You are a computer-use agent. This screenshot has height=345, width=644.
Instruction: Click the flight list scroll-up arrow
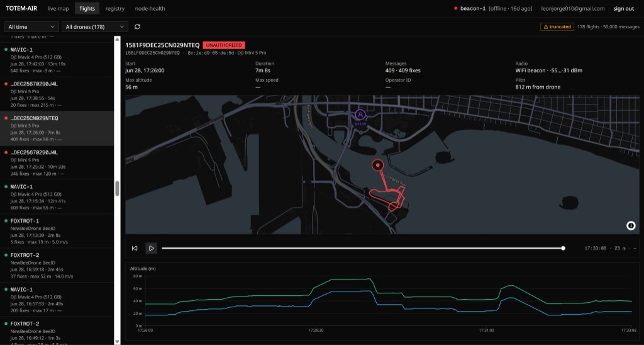(117, 40)
